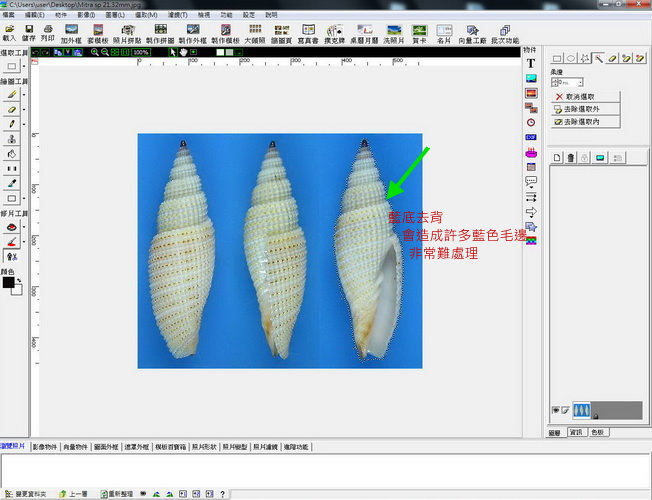Click the black foreground color swatch

click(x=8, y=283)
